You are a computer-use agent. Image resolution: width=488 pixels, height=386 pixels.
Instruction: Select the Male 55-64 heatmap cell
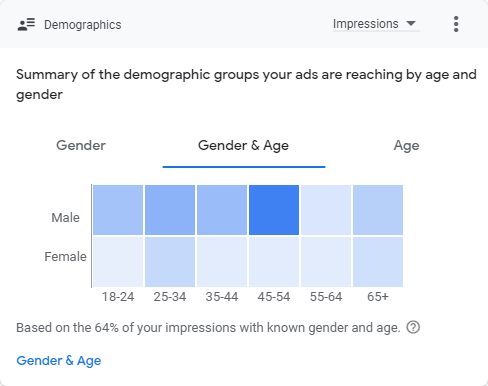pyautogui.click(x=326, y=210)
